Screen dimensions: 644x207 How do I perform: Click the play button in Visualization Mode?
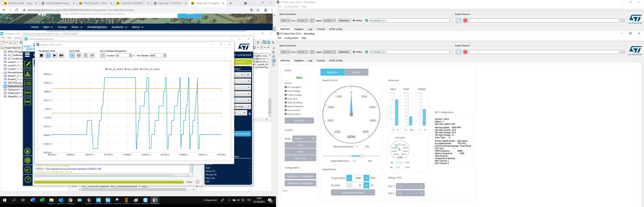click(55, 56)
